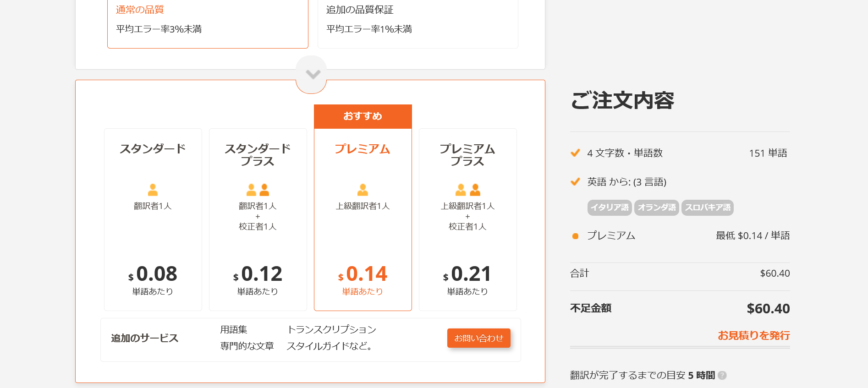
Task: Select the プレミアムプラス plan card
Action: coord(468,219)
